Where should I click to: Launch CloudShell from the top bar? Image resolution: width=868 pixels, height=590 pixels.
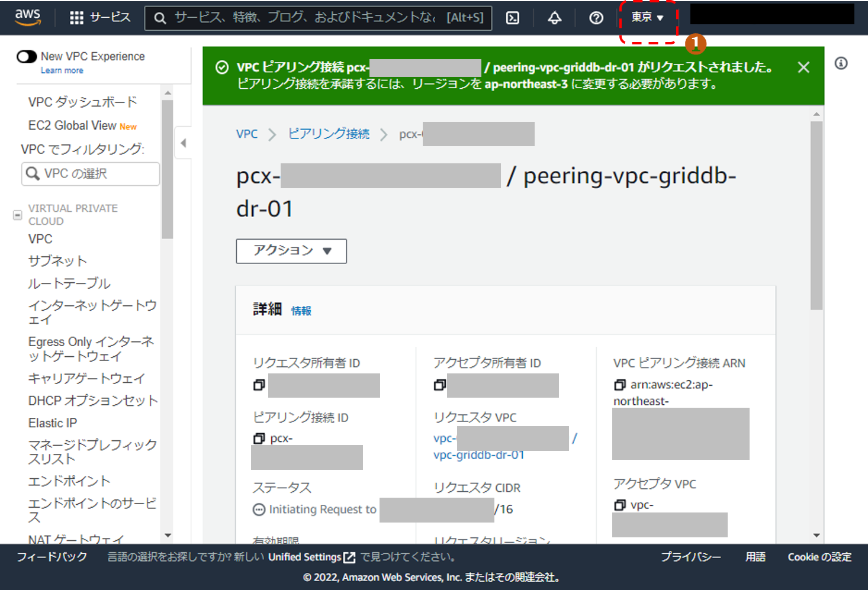point(513,18)
